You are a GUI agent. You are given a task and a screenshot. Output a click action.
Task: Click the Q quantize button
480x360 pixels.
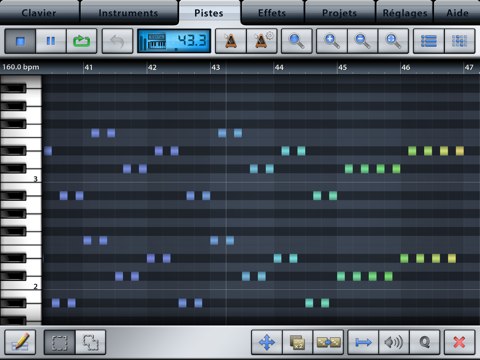click(425, 342)
